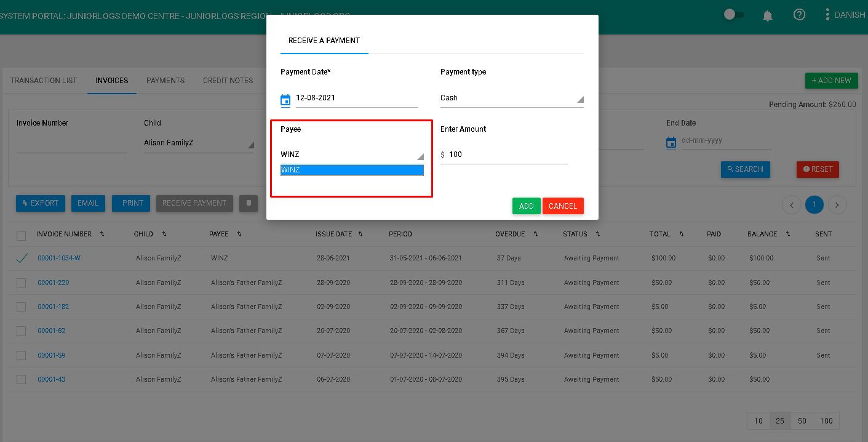The image size is (868, 442).
Task: Toggle the switch in the top header
Action: pos(733,15)
